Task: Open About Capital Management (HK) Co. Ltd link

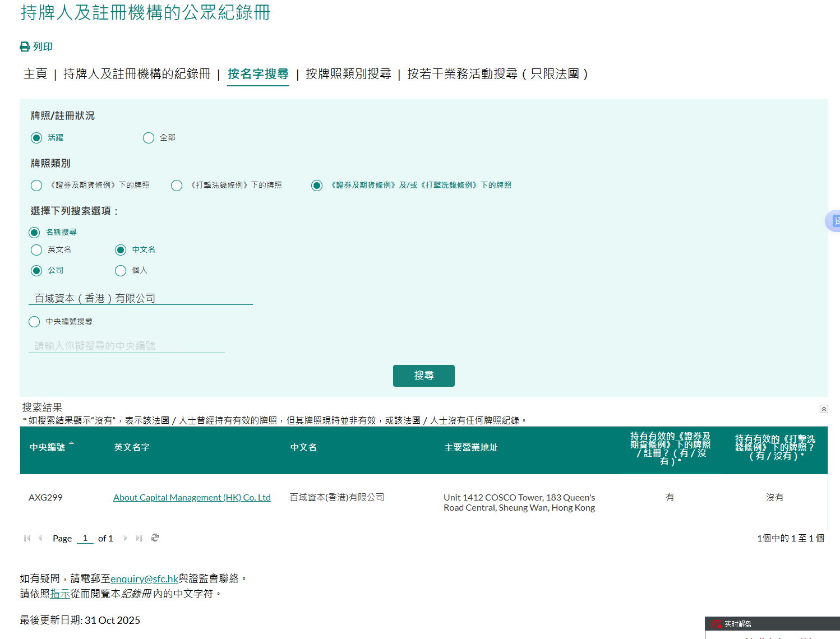Action: click(192, 497)
